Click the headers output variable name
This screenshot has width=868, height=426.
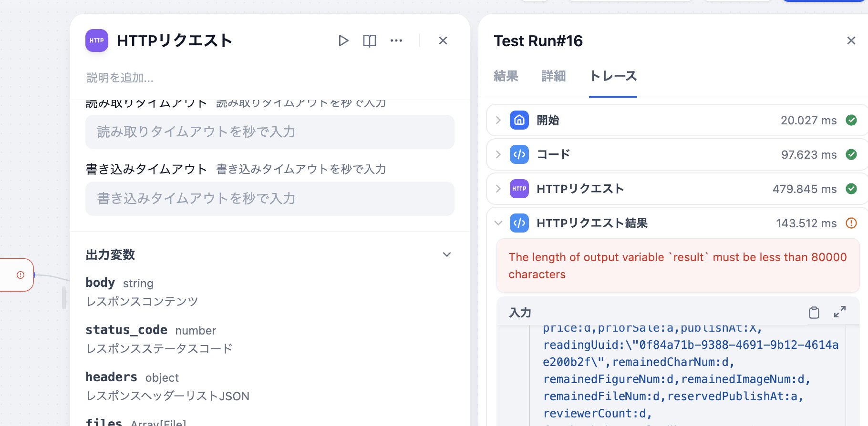click(112, 377)
